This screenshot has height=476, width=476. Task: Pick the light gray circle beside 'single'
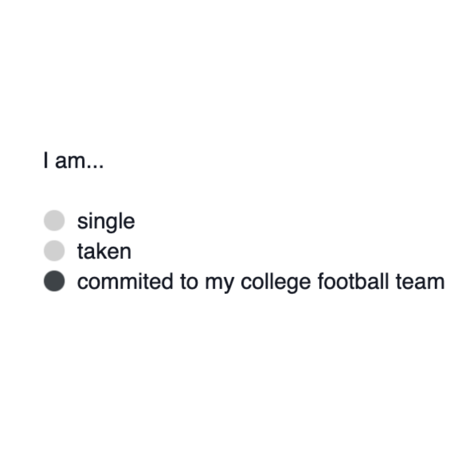click(x=54, y=220)
